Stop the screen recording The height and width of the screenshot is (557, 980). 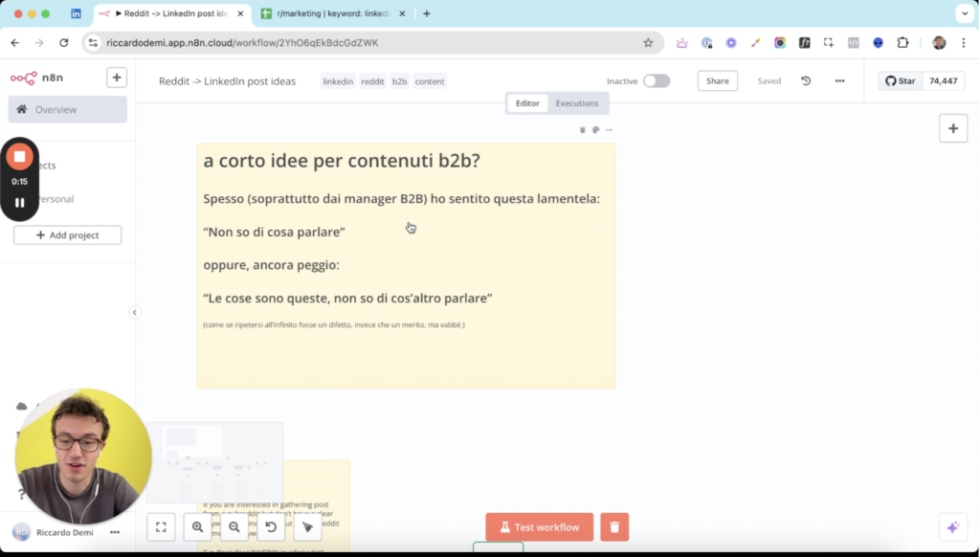[x=19, y=157]
